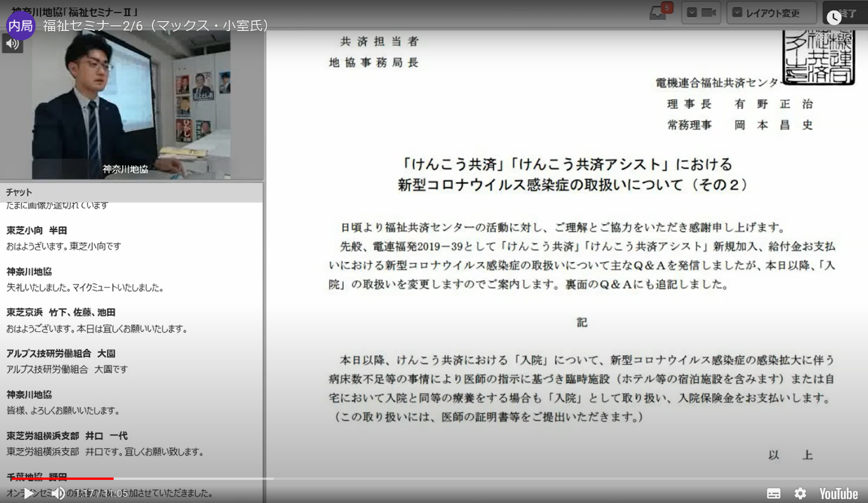Click the Watch Later clock icon
The width and height of the screenshot is (868, 503).
834,18
